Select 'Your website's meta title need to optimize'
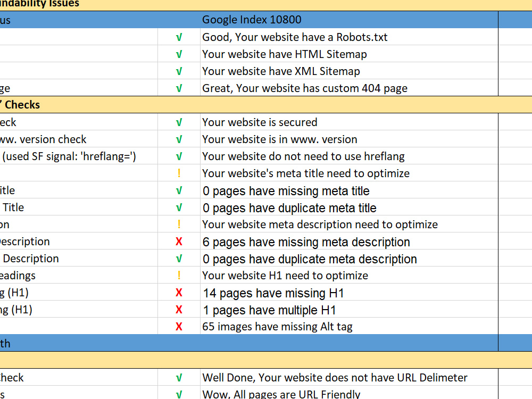This screenshot has height=399, width=532. 306,173
